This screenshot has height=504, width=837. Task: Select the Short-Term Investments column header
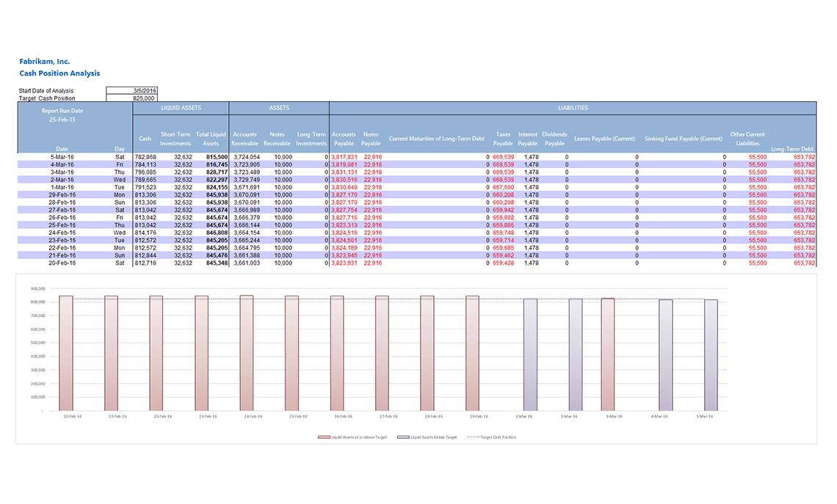[x=175, y=139]
